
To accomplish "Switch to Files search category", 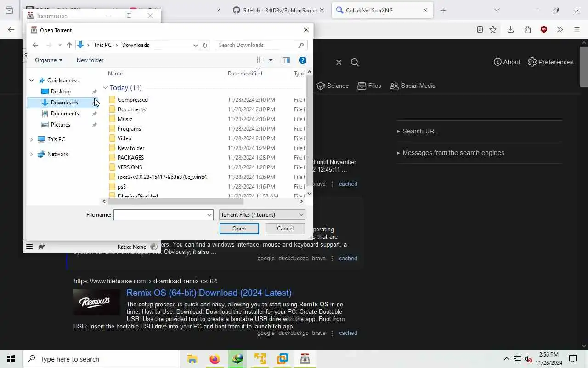I will (369, 86).
